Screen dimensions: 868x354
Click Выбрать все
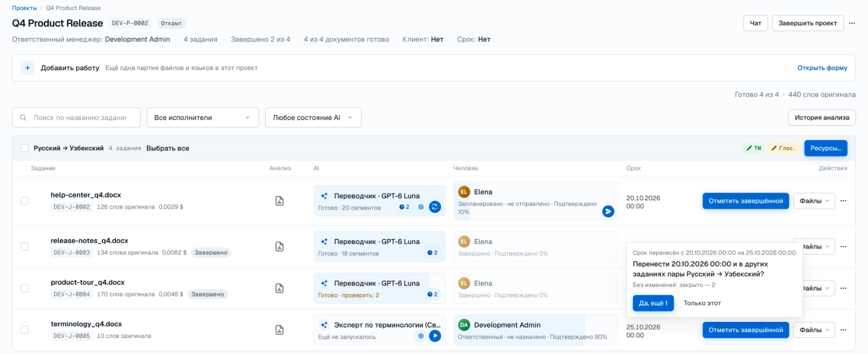168,148
